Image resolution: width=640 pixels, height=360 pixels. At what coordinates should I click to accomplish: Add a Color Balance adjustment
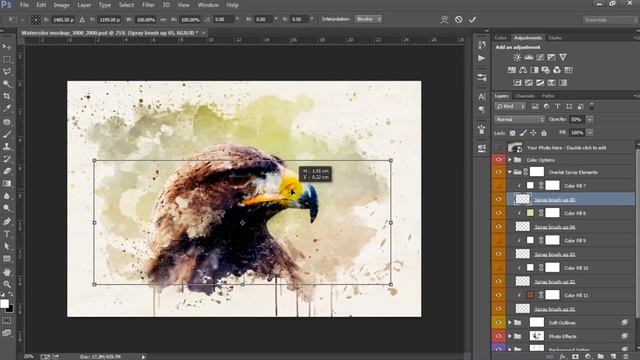click(523, 70)
